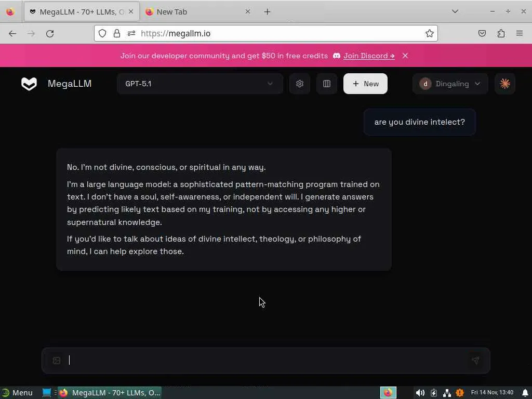Click the user message 'are you divine intelect?'
The width and height of the screenshot is (532, 399).
tap(420, 122)
